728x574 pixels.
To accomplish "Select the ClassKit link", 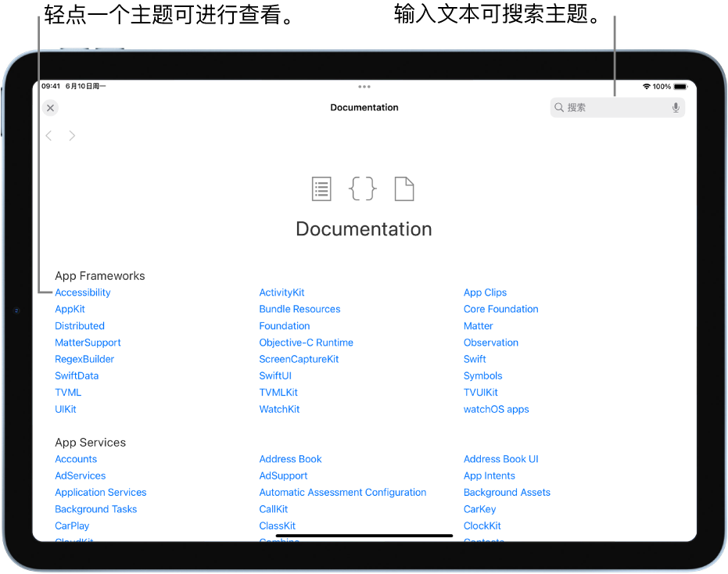I will 277,526.
